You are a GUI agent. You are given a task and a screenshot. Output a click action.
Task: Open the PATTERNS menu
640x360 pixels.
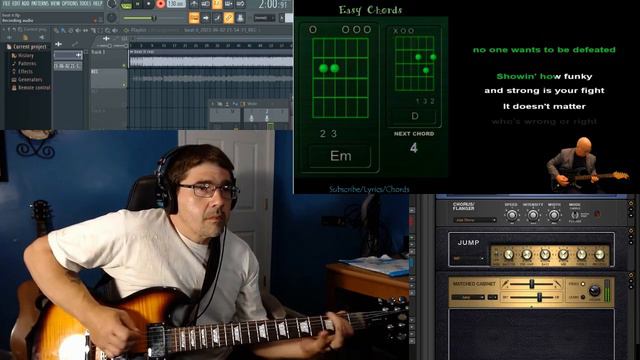40,4
